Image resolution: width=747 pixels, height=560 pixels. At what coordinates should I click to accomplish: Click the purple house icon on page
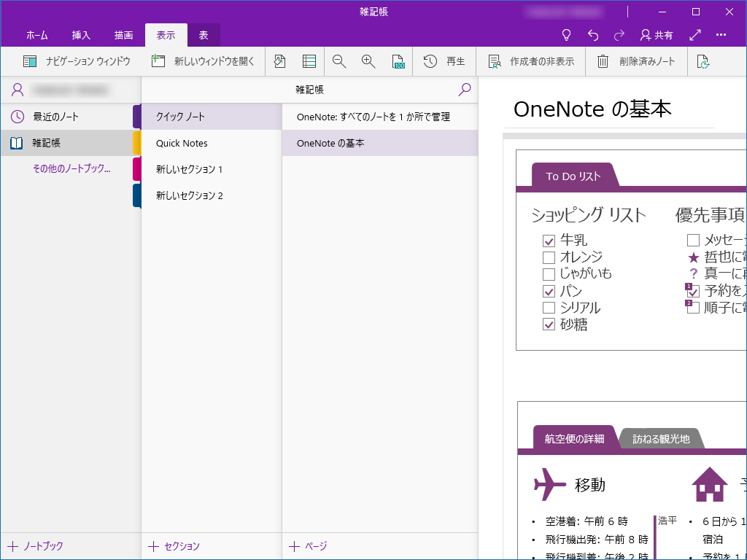(x=709, y=484)
